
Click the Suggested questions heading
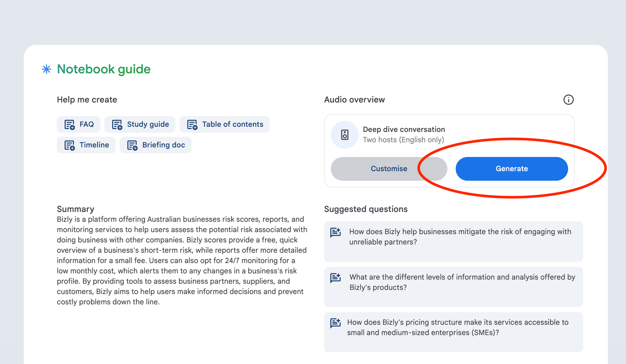(366, 209)
